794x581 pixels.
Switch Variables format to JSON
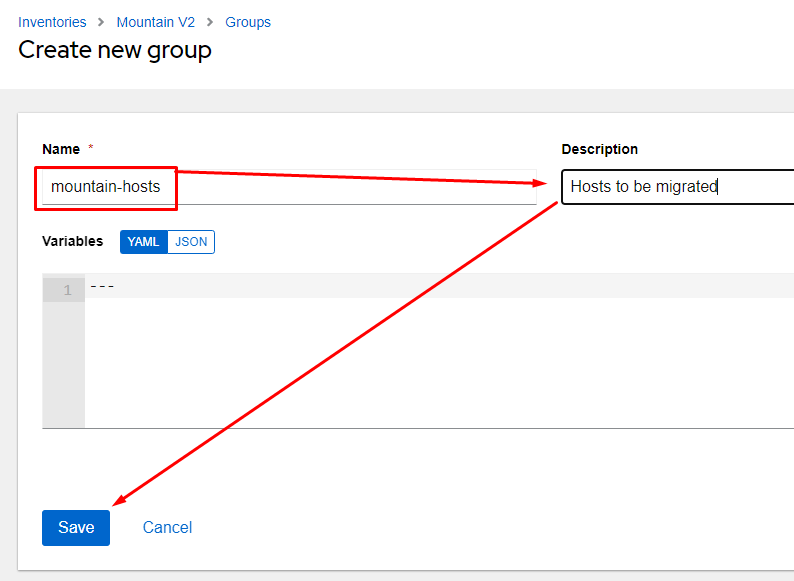pyautogui.click(x=191, y=242)
